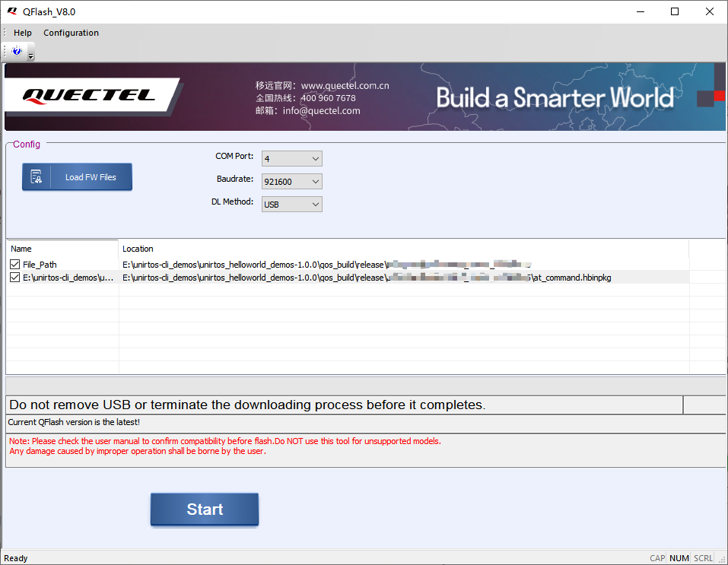Screen dimensions: 728x565
Task: Click the Start button
Action: coord(205,509)
